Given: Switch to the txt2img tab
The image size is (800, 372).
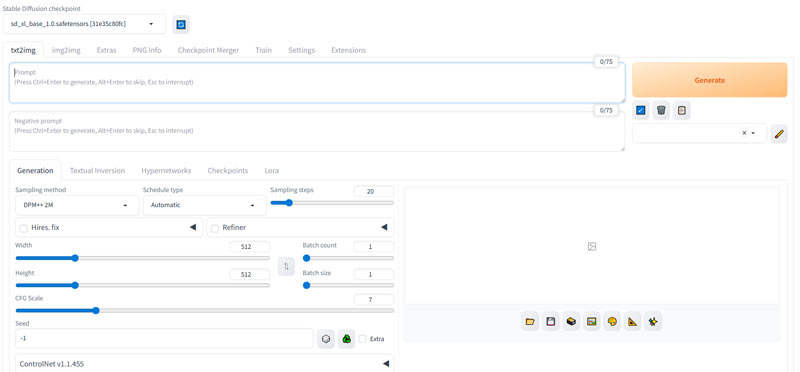Looking at the screenshot, I should [23, 50].
